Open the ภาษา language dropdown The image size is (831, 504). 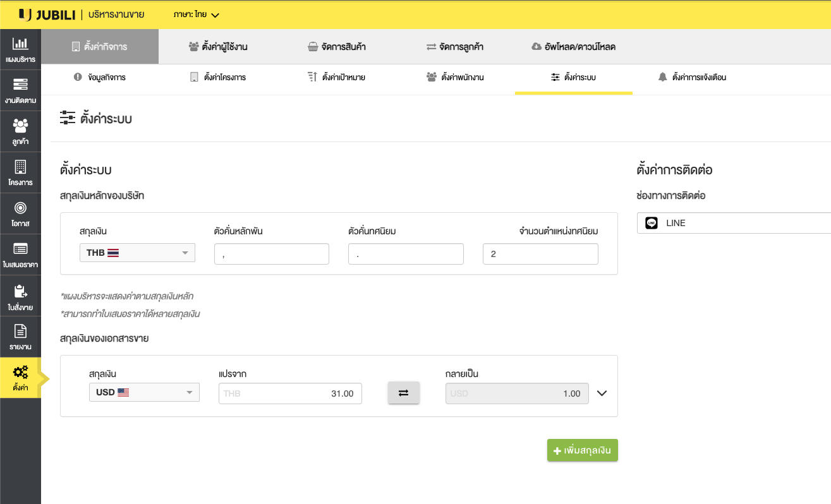196,15
